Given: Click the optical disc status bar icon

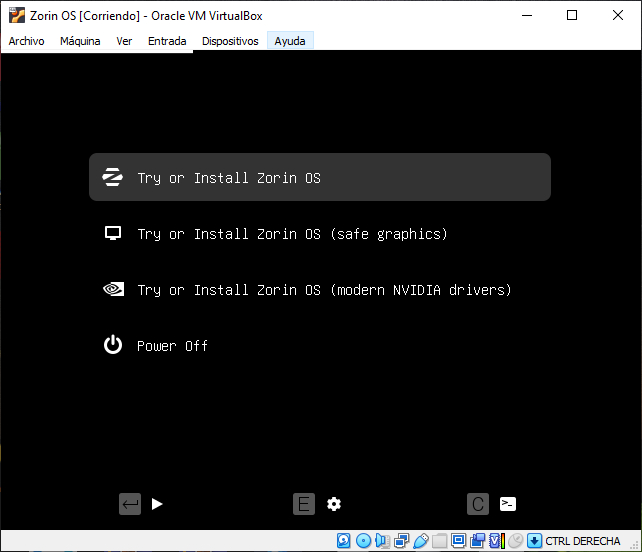Looking at the screenshot, I should 363,541.
